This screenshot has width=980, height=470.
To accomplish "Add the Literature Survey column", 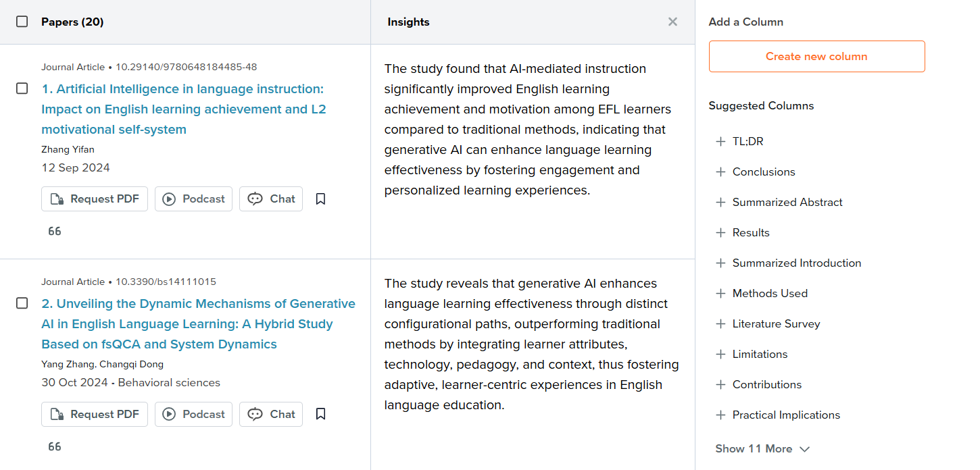I will tap(767, 324).
